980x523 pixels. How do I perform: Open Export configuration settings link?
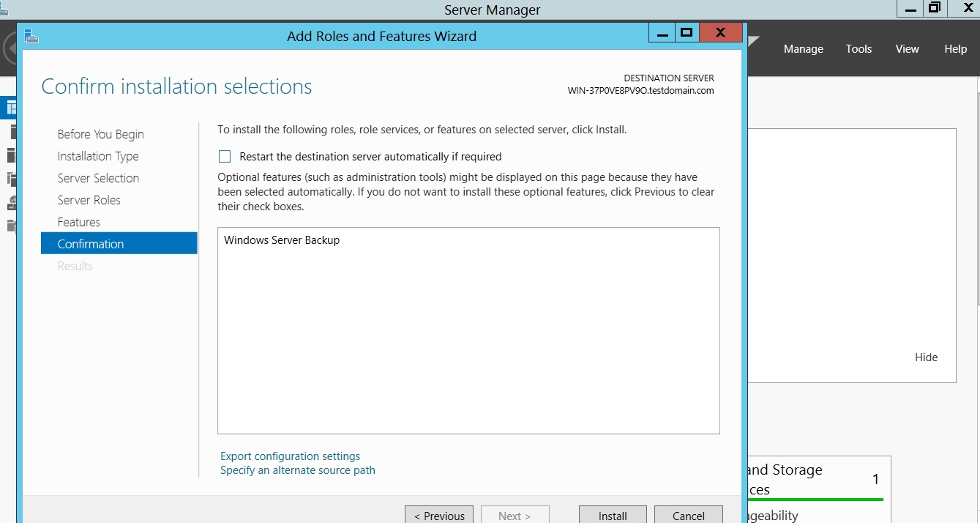tap(291, 456)
